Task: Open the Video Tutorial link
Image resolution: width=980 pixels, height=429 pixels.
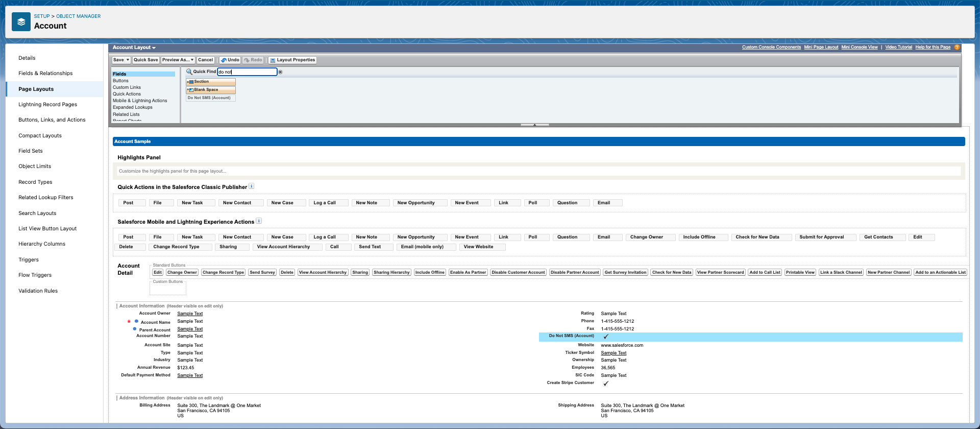Action: (x=898, y=47)
